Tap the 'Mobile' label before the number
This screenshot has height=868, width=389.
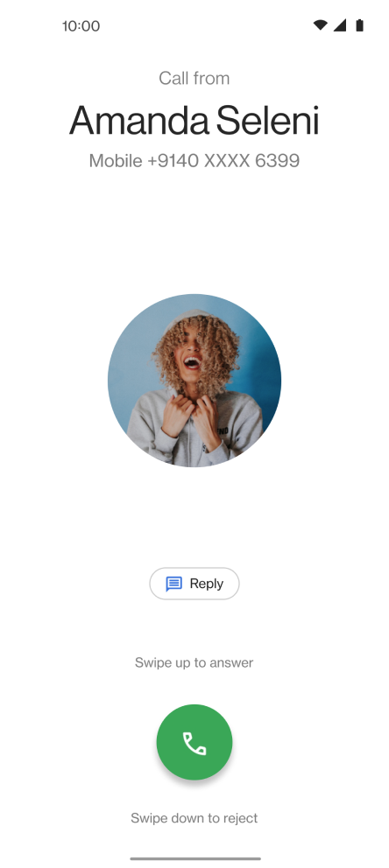tap(116, 160)
